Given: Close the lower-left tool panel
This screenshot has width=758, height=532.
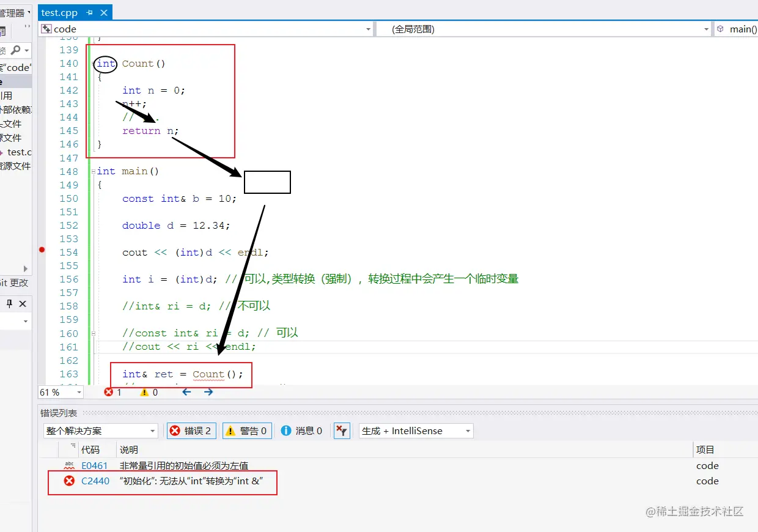Looking at the screenshot, I should point(23,304).
